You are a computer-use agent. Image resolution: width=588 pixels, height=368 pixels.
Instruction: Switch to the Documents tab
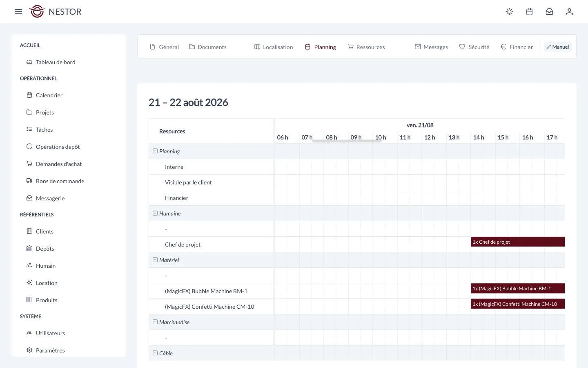207,47
